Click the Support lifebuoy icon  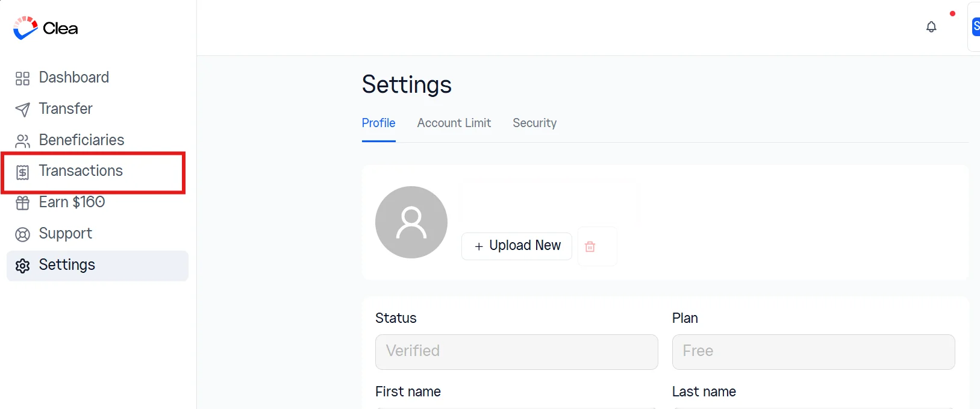[22, 234]
